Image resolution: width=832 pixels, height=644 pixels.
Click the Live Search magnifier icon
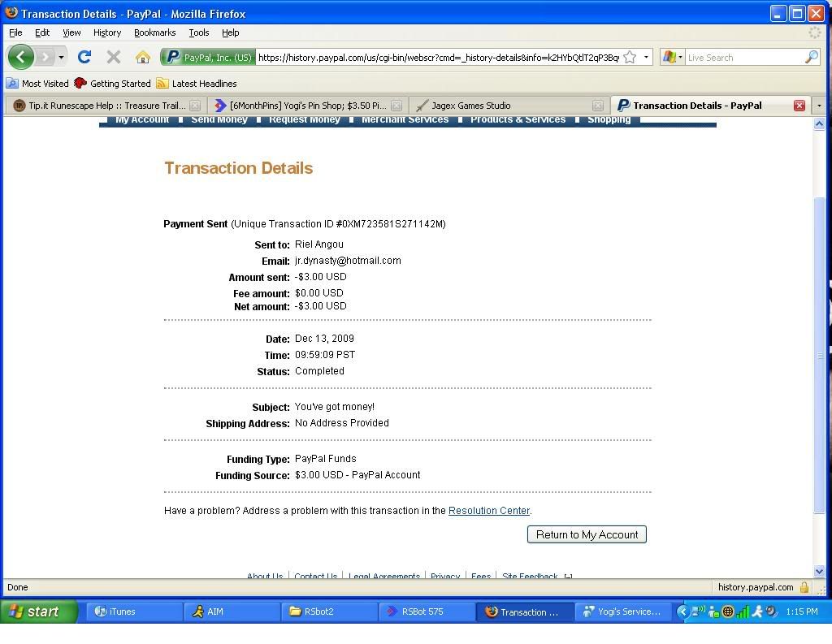click(x=811, y=57)
